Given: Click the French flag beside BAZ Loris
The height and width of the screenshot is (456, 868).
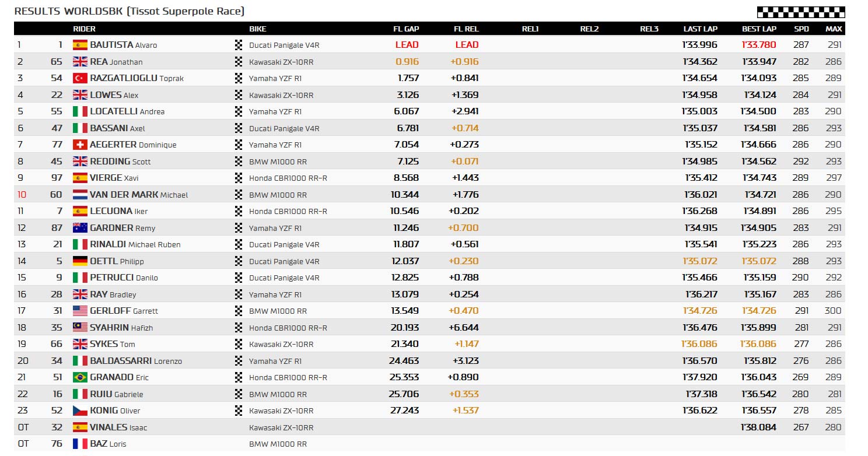Looking at the screenshot, I should point(80,444).
